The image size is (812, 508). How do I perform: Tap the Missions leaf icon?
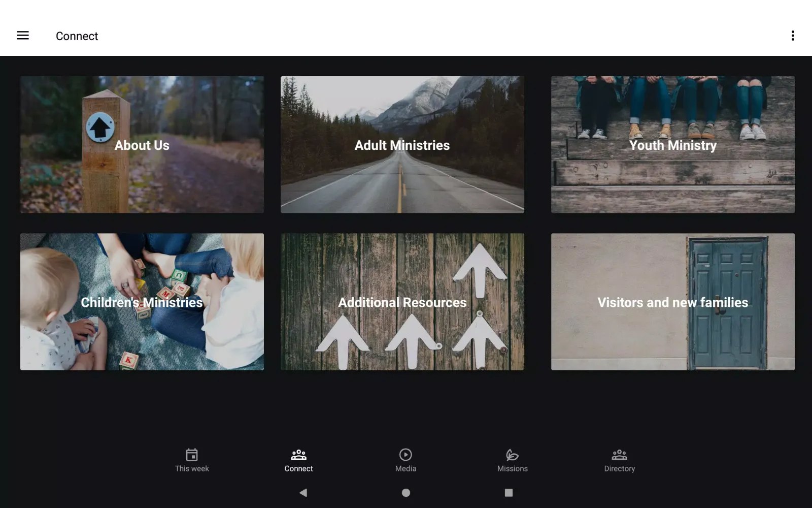coord(512,454)
